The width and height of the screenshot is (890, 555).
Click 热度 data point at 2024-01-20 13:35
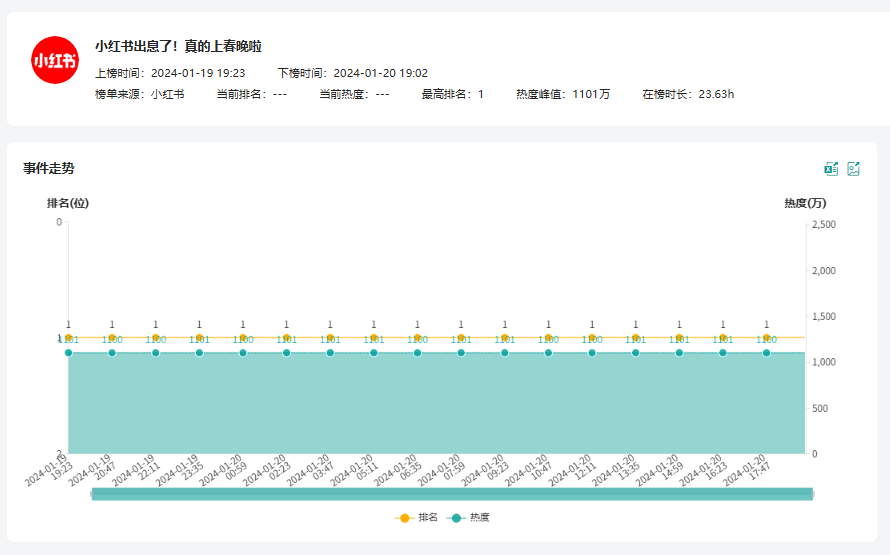click(x=636, y=353)
